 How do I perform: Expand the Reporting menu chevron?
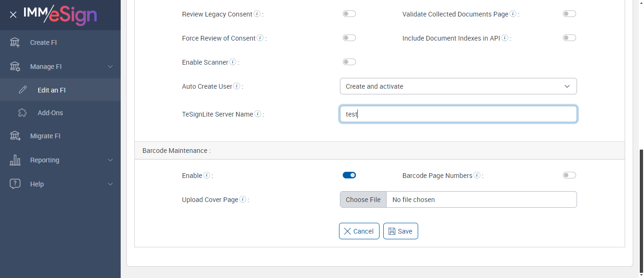point(110,160)
